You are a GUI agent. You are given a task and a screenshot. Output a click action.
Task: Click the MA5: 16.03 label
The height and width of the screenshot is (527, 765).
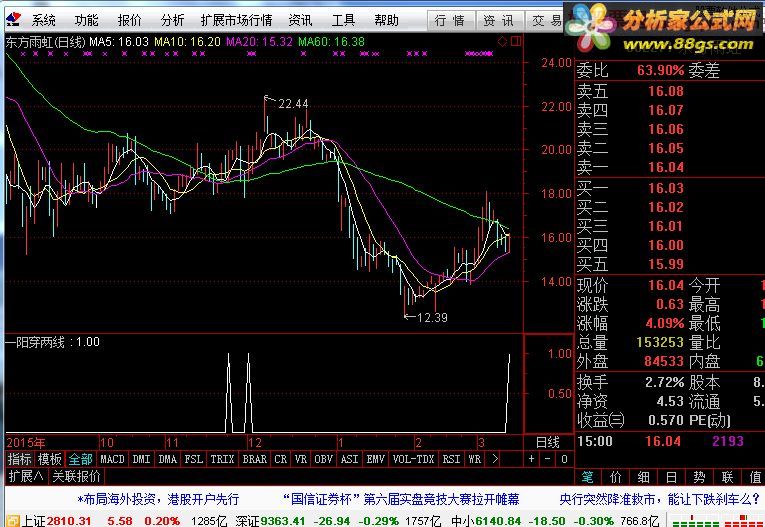tap(119, 42)
